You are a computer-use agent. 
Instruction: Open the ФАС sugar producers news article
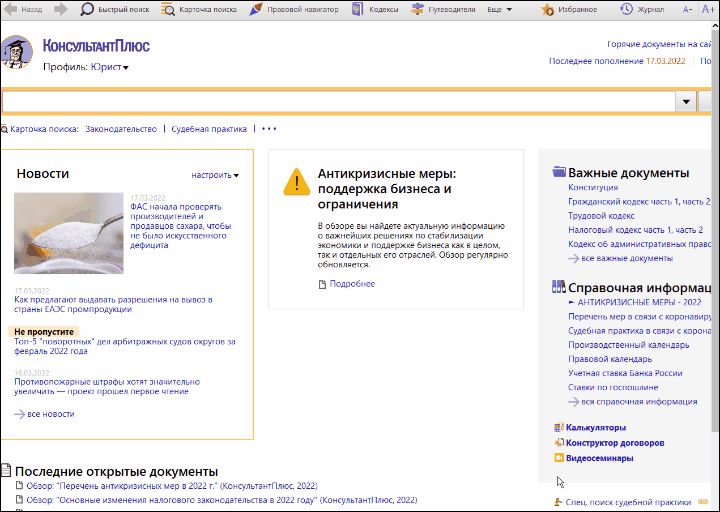[x=181, y=226]
